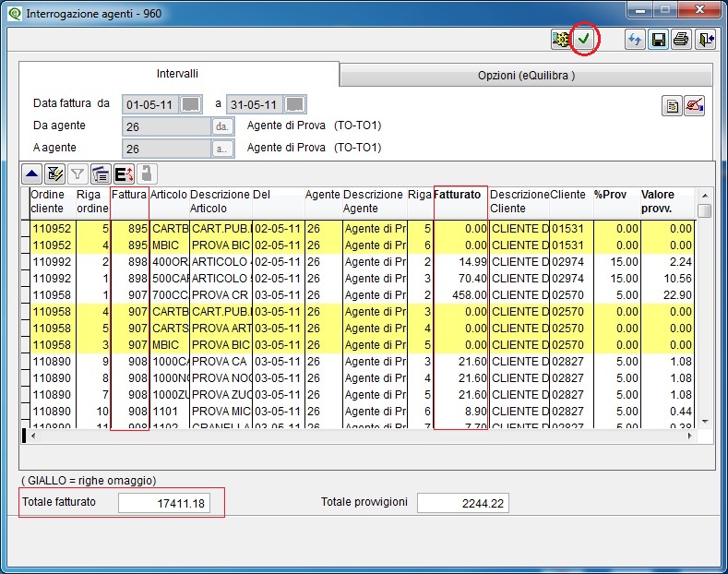
Task: Click the notes document icon near the intervals
Action: point(672,106)
